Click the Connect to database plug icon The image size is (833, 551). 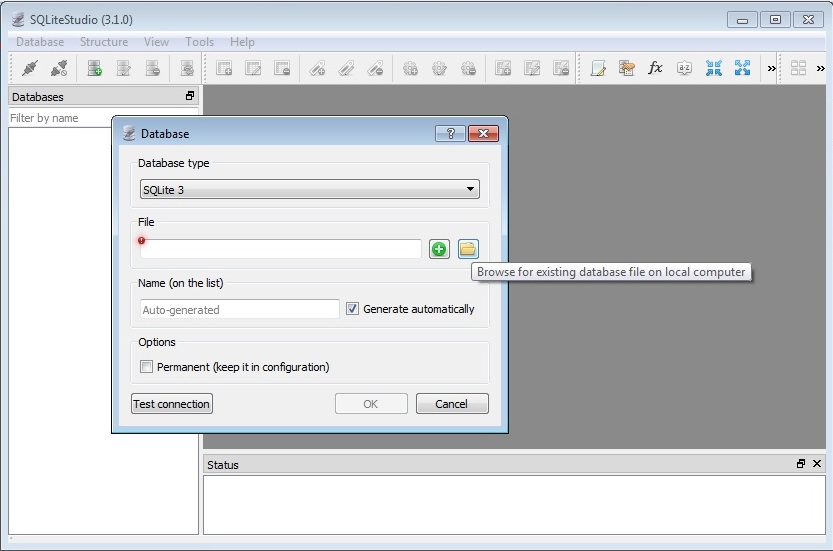[30, 68]
